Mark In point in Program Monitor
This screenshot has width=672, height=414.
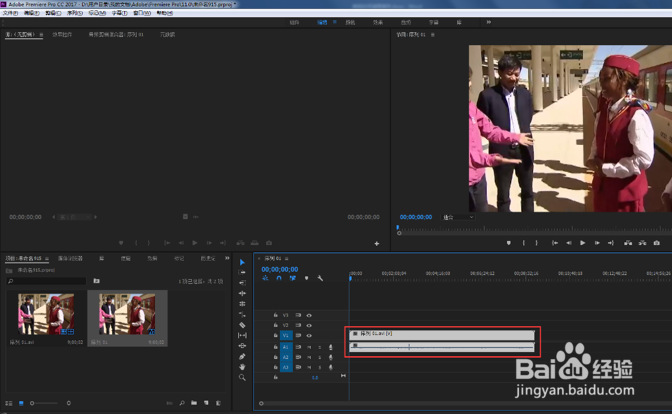523,243
